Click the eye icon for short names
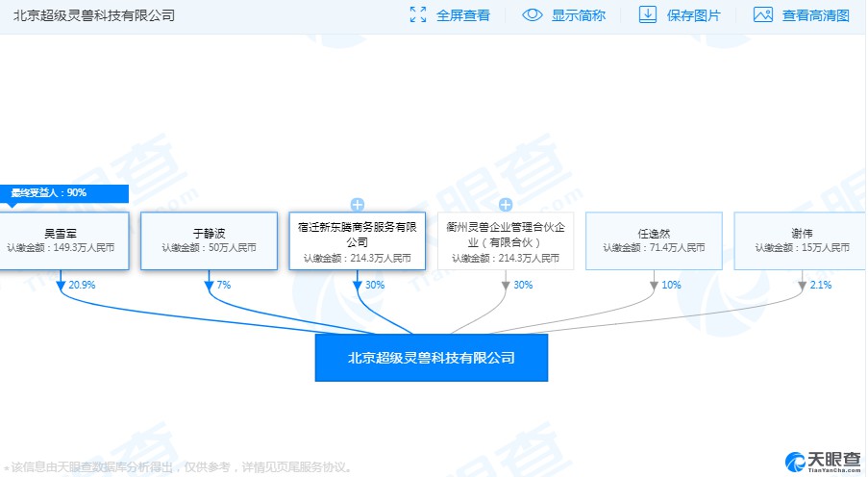 coord(532,15)
